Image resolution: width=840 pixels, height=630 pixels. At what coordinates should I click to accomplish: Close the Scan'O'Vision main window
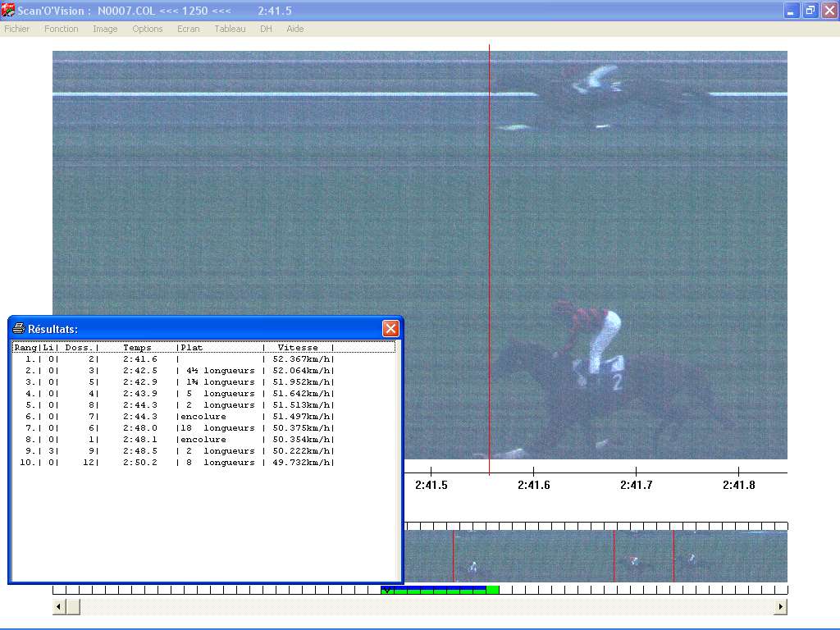click(830, 11)
